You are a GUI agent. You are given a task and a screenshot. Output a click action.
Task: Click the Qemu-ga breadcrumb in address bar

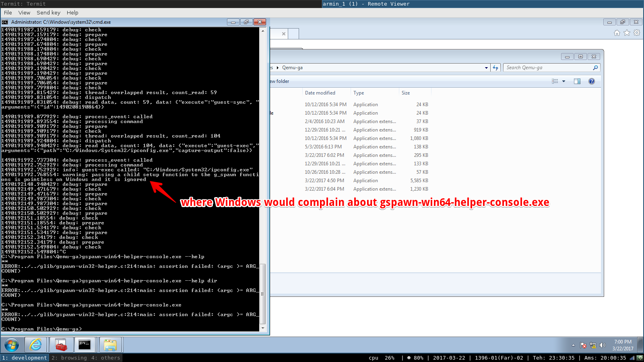coord(292,68)
